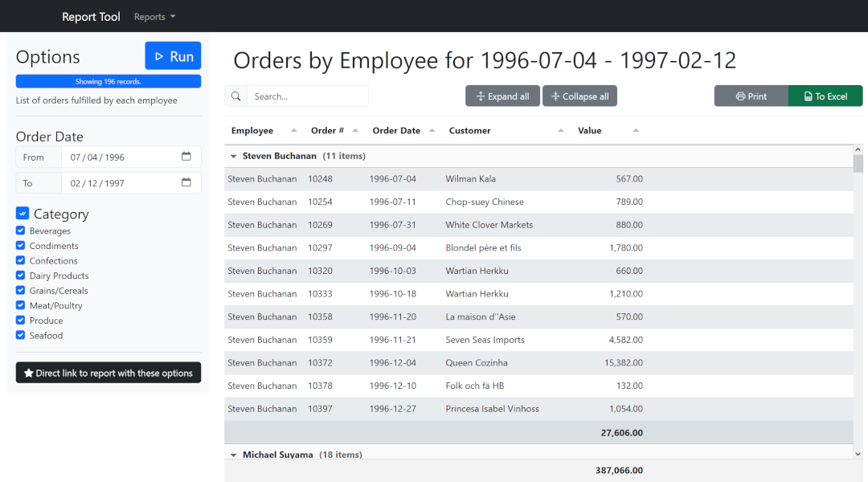
Task: Open the To date calendar picker icon
Action: 186,183
